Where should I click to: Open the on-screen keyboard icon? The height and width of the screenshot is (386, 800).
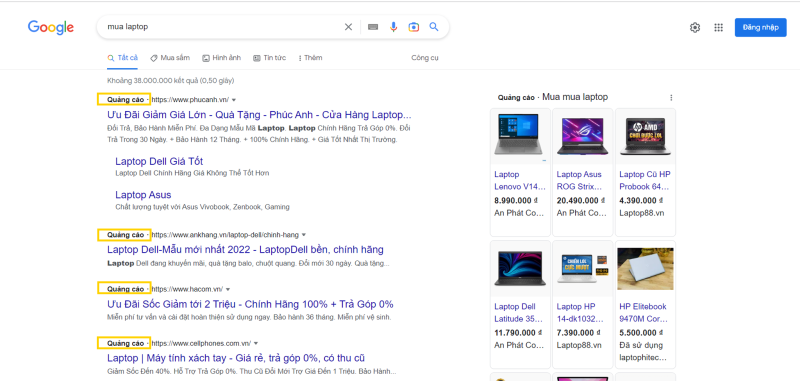point(373,27)
